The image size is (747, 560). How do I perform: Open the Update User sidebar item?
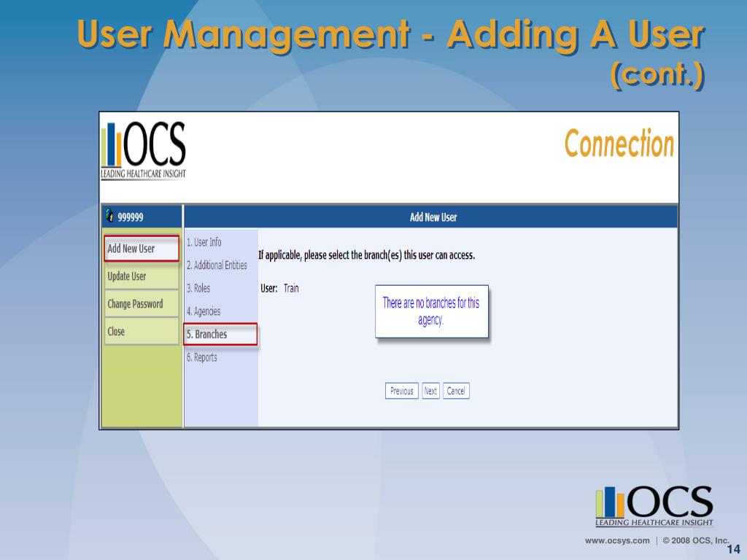point(142,276)
